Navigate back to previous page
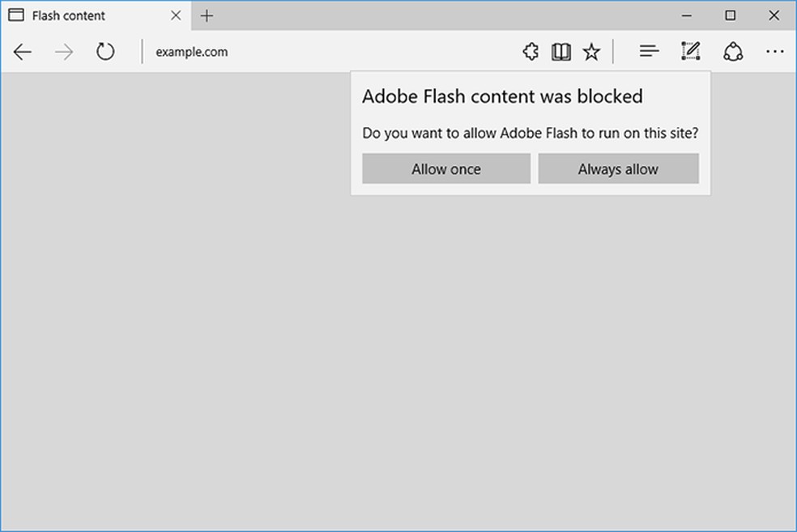The image size is (797, 532). point(22,51)
